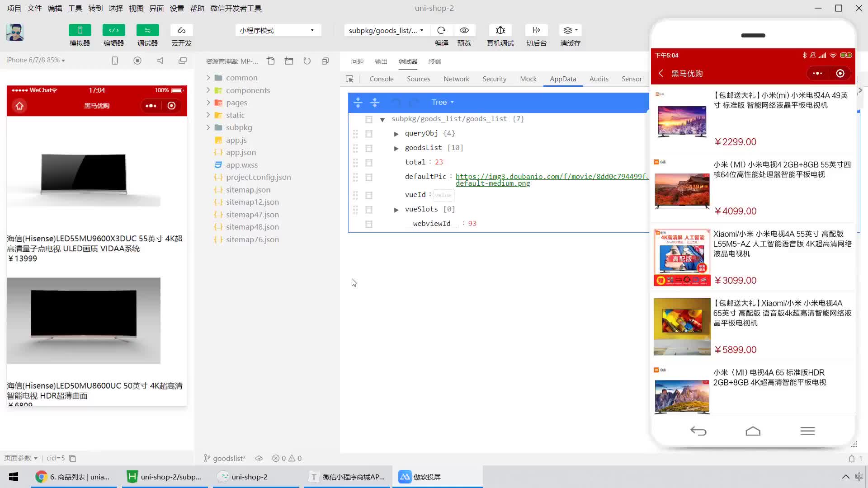Click the simulator record icon

[x=137, y=61]
